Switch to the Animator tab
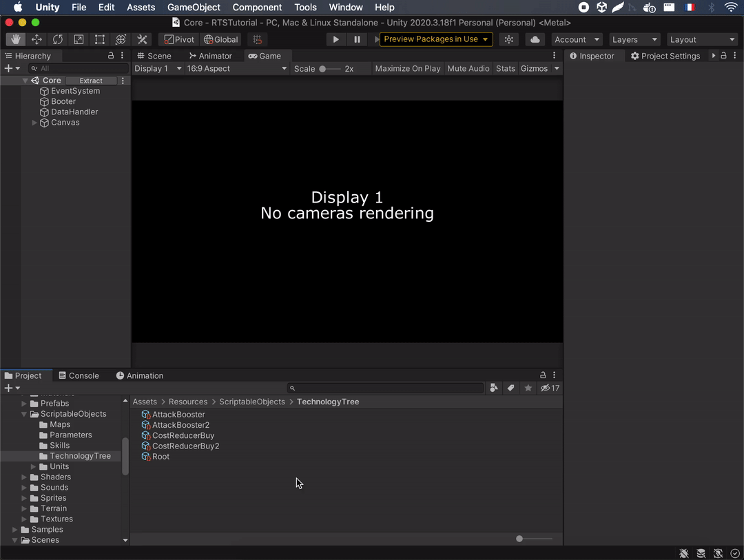 (210, 56)
